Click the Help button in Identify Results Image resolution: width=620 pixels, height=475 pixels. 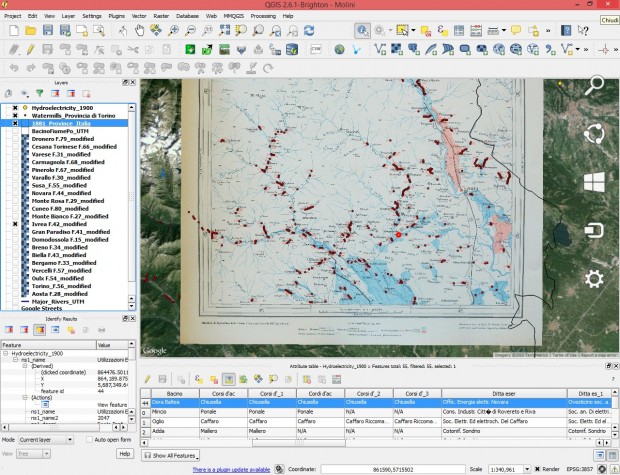(125, 454)
